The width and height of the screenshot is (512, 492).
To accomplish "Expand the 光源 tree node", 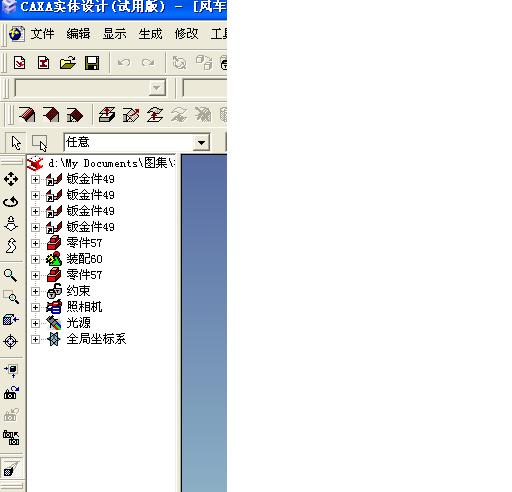I will pos(35,323).
